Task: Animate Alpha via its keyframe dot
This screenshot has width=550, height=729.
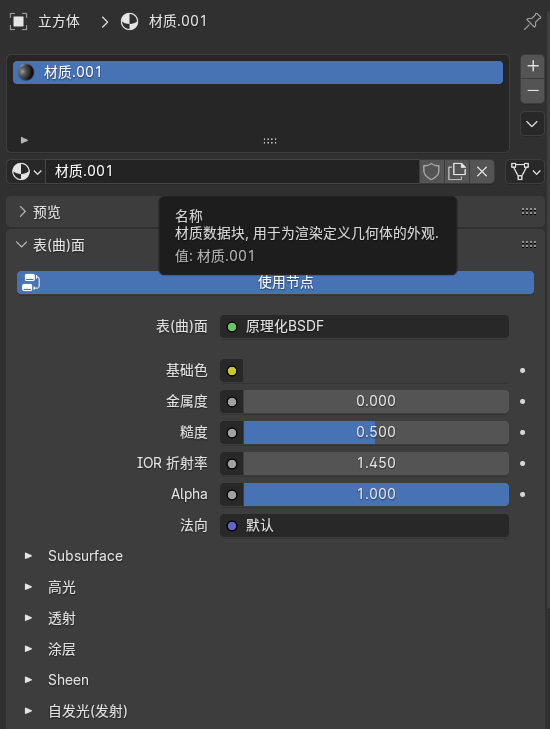Action: point(523,494)
